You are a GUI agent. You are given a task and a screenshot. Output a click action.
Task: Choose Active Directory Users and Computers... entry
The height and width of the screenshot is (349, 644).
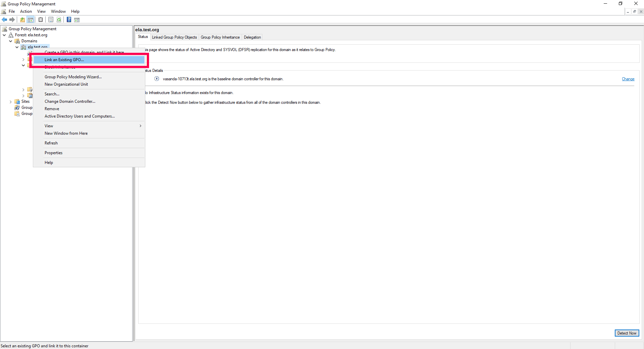pyautogui.click(x=89, y=116)
